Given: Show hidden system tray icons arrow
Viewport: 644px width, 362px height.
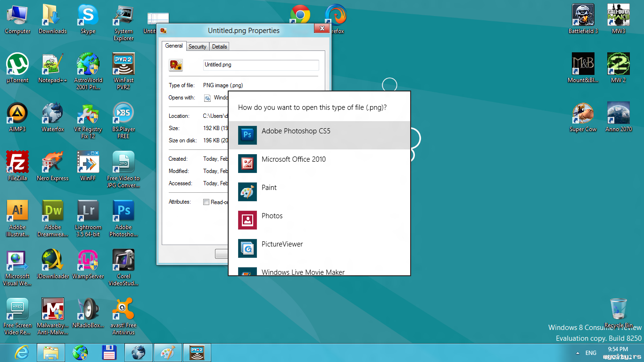Looking at the screenshot, I should tap(578, 353).
